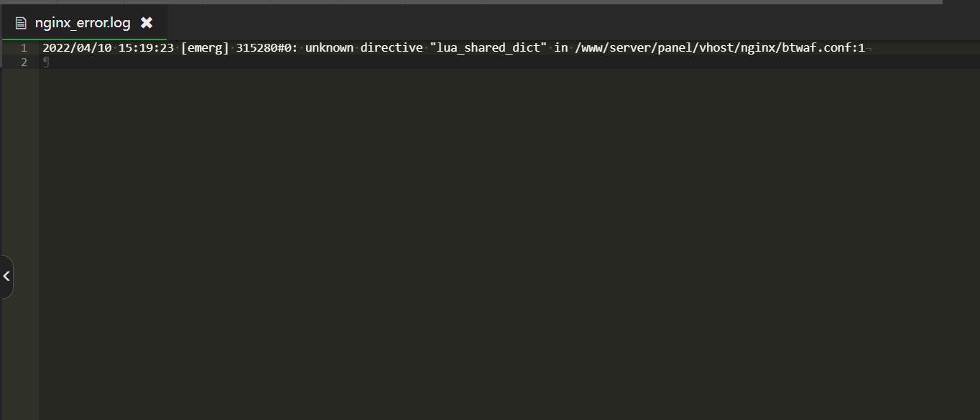Click the "lua_shared_dict" string

pyautogui.click(x=489, y=48)
